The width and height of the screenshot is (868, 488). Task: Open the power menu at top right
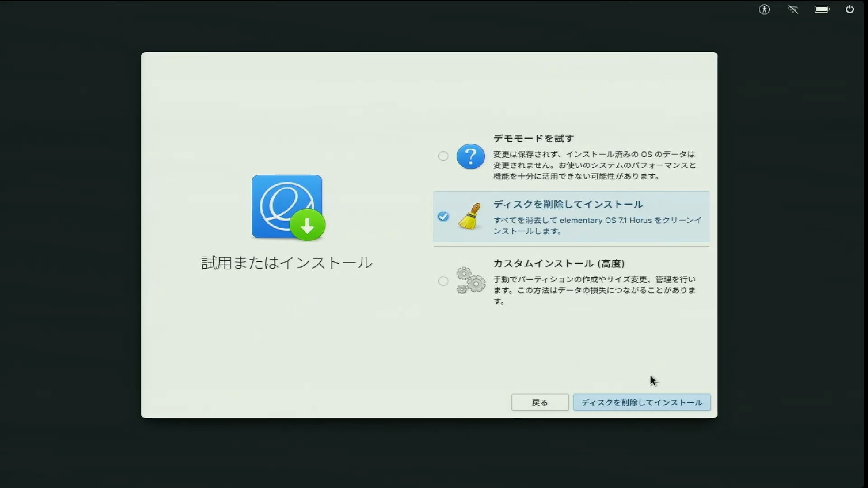pyautogui.click(x=850, y=9)
